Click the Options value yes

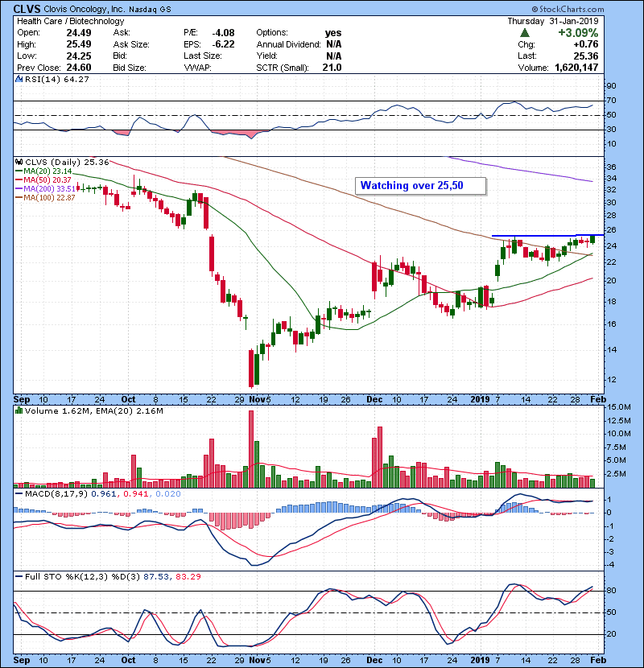pyautogui.click(x=333, y=33)
